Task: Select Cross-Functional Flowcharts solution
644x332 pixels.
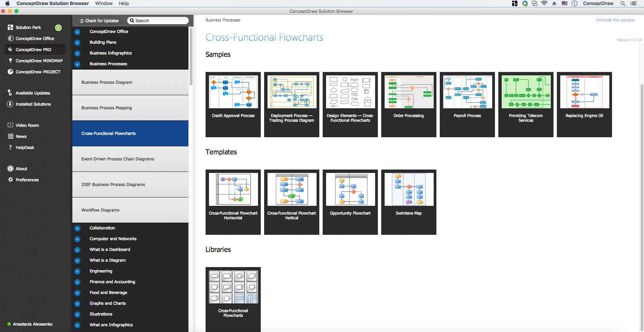Action: click(x=130, y=133)
